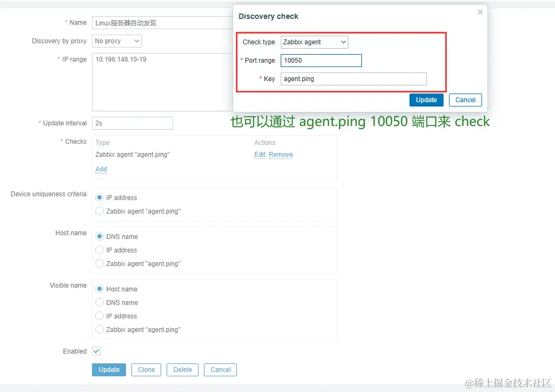The width and height of the screenshot is (555, 392).
Task: Clone the discovery rule
Action: pos(146,370)
